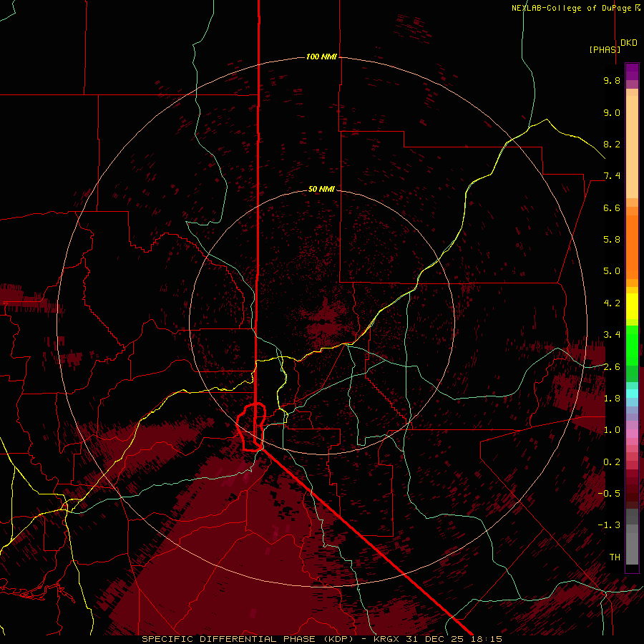This screenshot has height=644, width=644.
Task: Click the 5.8 scale value
Action: [x=612, y=240]
